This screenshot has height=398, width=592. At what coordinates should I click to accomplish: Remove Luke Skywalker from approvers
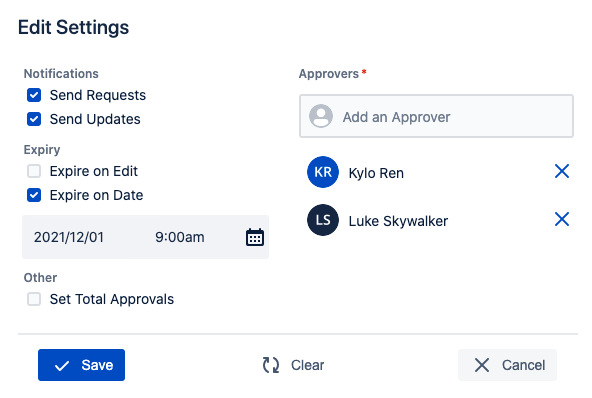(562, 219)
